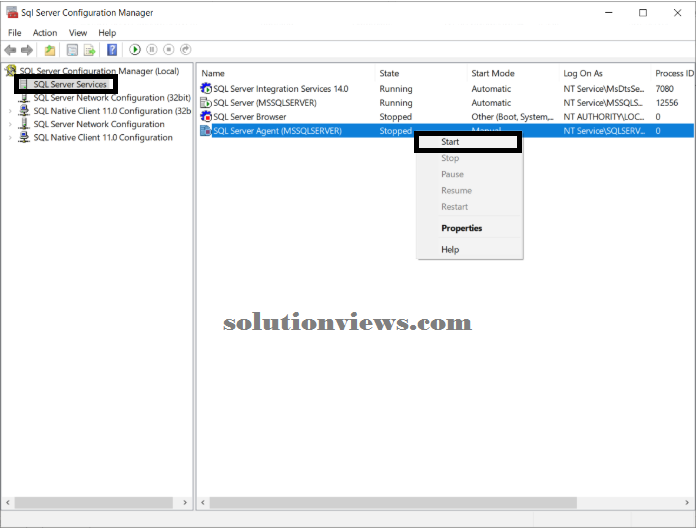
Task: Click the Forward arrow toolbar icon
Action: [27, 50]
